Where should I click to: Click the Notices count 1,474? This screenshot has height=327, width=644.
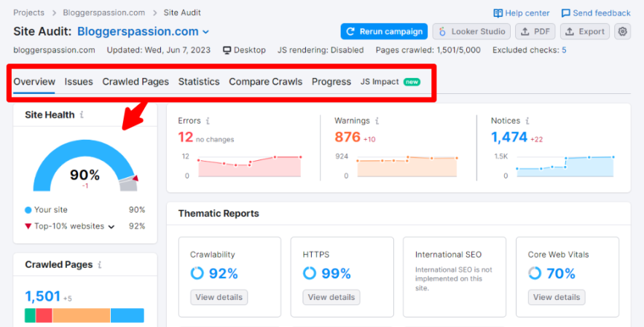(x=509, y=137)
